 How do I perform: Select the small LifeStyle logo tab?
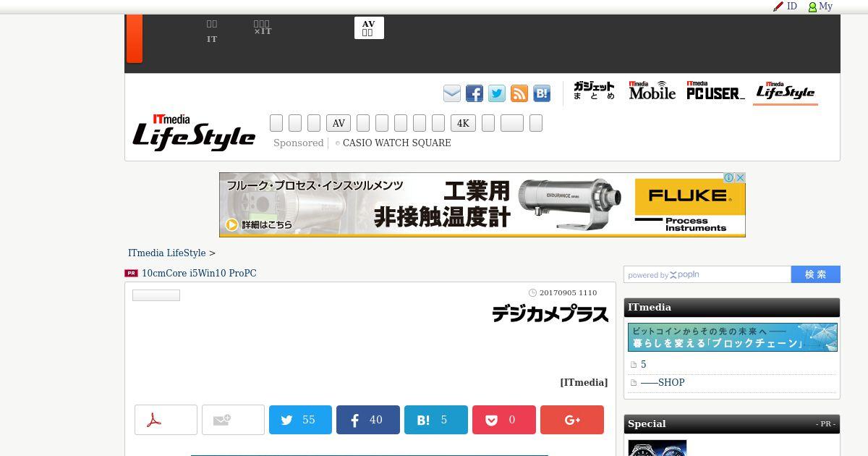786,91
